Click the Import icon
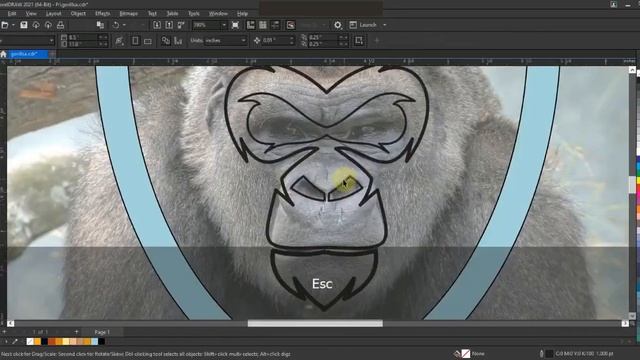Screen dimensions: 640x360 [x=157, y=25]
